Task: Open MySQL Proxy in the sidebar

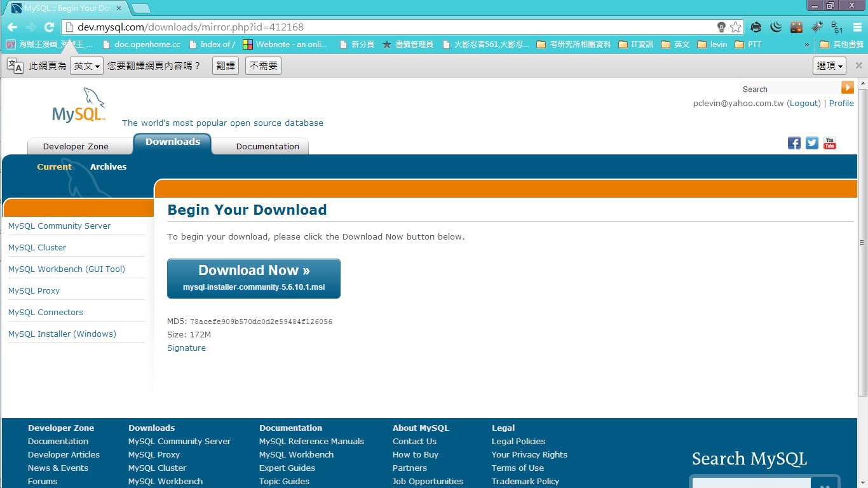Action: coord(34,290)
